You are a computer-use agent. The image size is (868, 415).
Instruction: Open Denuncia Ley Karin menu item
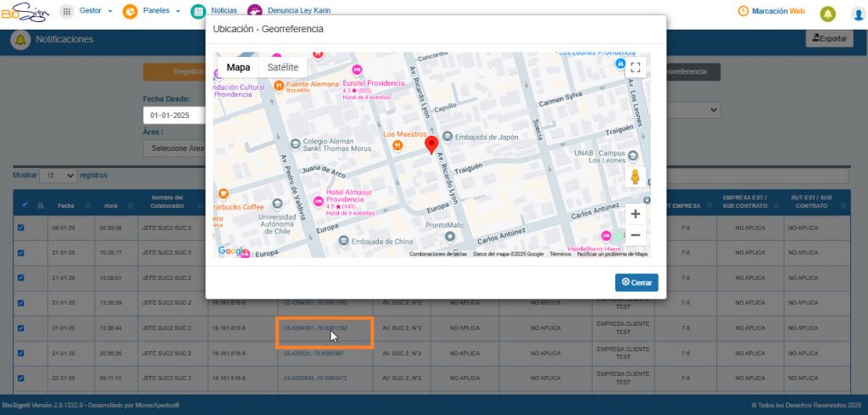299,10
